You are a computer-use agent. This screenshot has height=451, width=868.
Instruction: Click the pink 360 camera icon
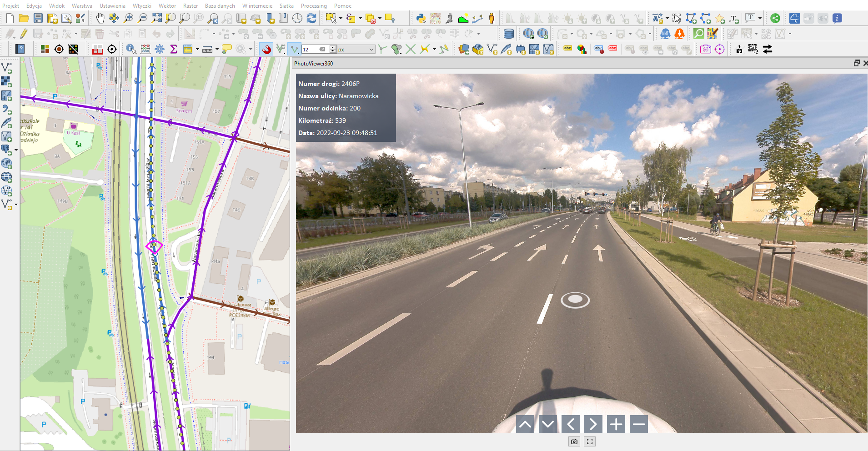tap(705, 49)
